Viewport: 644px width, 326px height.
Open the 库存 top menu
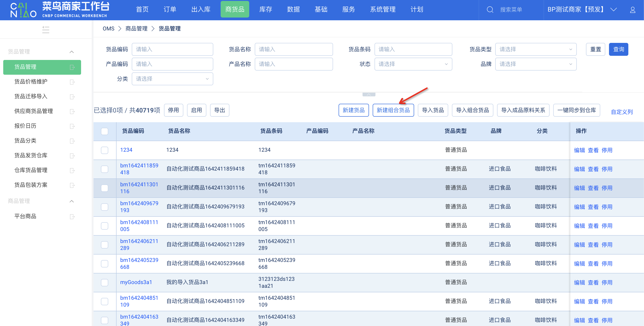coord(266,9)
